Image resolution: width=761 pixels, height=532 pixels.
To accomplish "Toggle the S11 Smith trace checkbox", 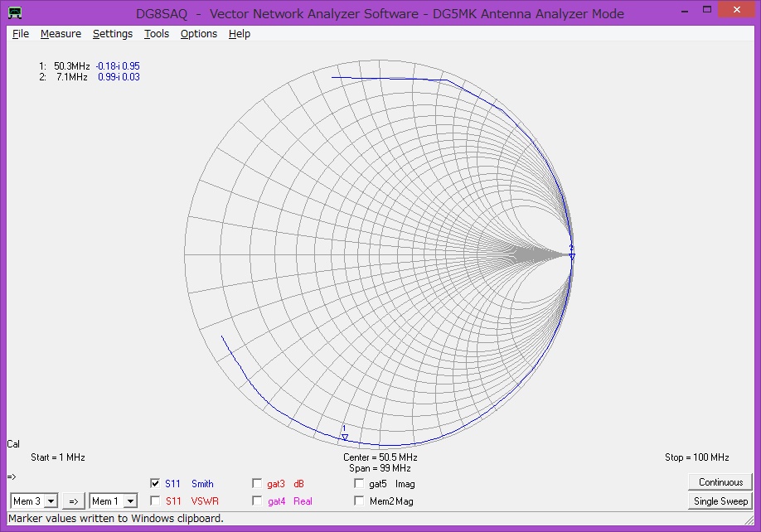I will pos(155,483).
